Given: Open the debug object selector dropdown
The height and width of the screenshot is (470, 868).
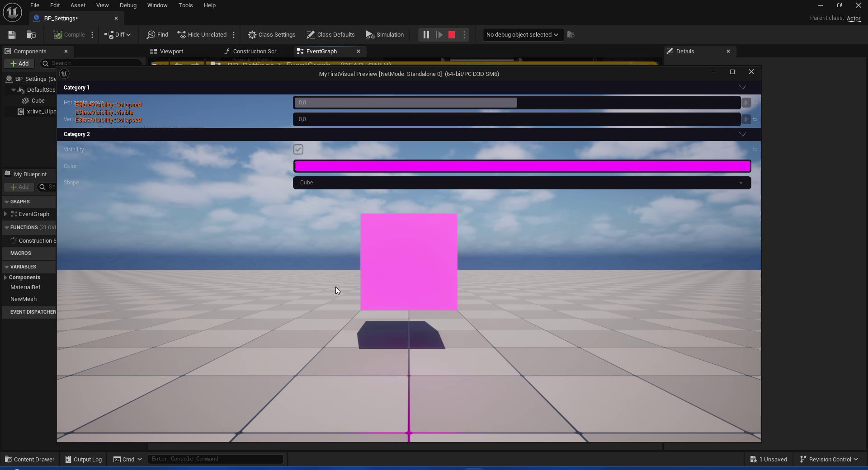Looking at the screenshot, I should click(523, 35).
